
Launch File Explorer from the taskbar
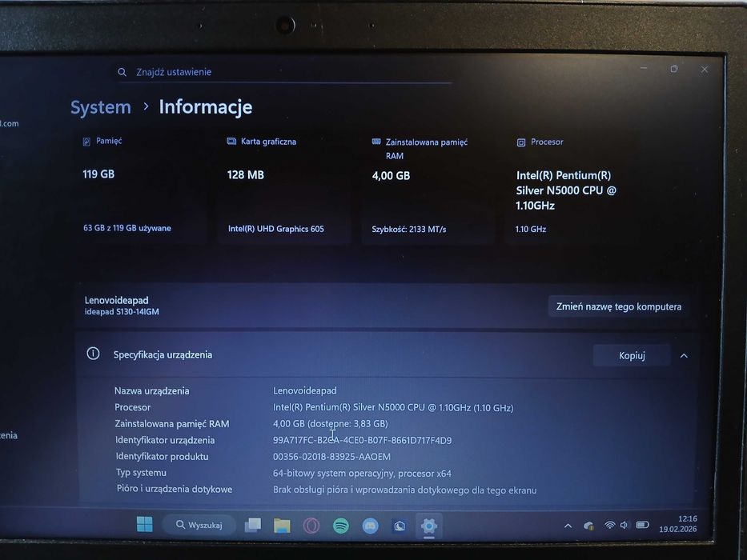[x=282, y=526]
